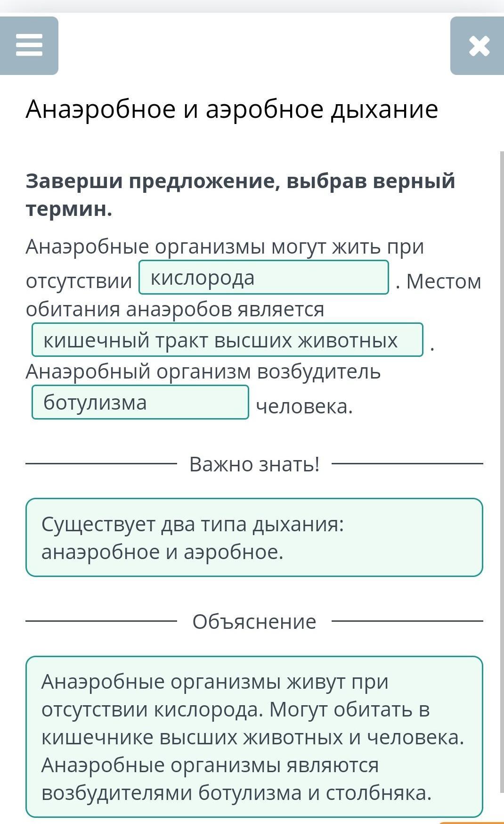Click the word отсутствии before the first dropdown
Image resolution: width=504 pixels, height=824 pixels.
point(79,281)
